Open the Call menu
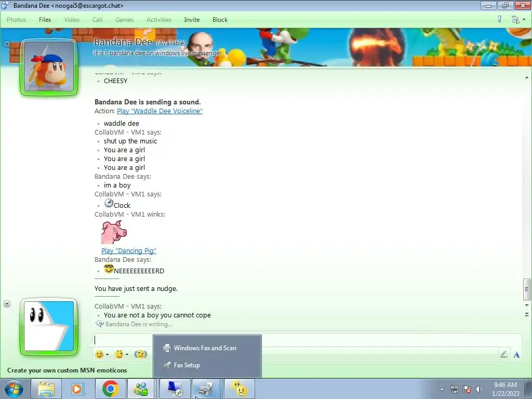The image size is (532, 399). click(x=97, y=20)
